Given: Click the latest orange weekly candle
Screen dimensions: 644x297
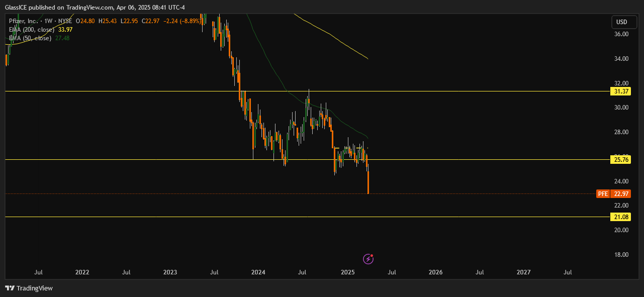Looking at the screenshot, I should click(x=369, y=182).
